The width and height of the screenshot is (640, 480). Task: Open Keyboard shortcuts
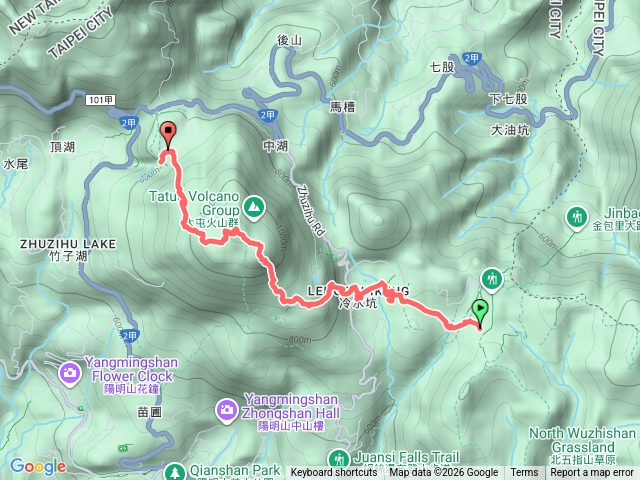[x=333, y=473]
